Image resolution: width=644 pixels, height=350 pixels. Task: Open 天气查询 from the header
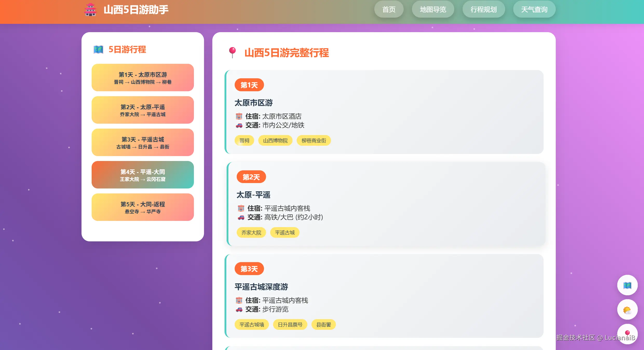point(534,10)
